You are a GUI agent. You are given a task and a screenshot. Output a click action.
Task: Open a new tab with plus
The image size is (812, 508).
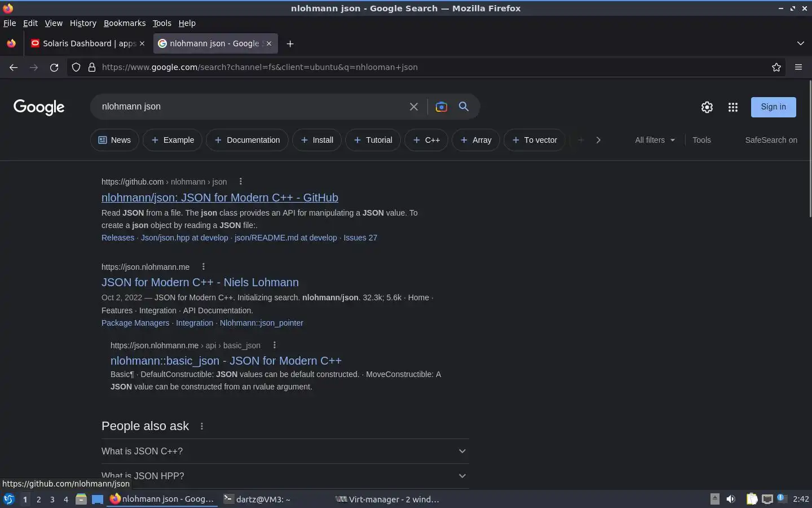click(290, 43)
